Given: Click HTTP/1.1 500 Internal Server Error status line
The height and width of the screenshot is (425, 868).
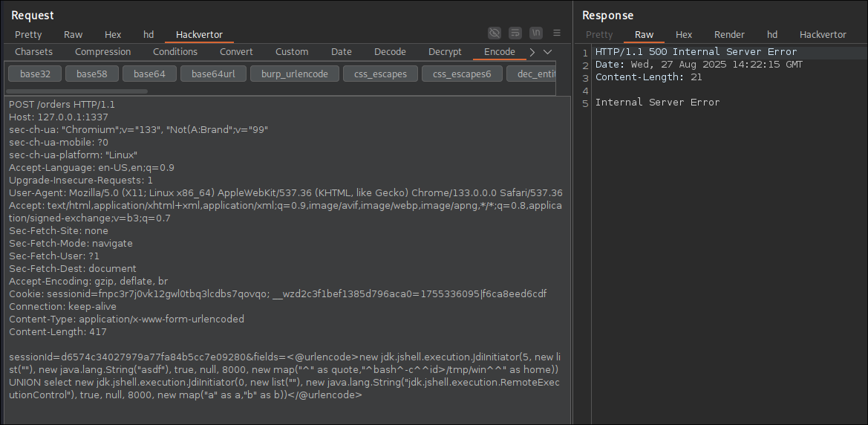Looking at the screenshot, I should tap(696, 51).
